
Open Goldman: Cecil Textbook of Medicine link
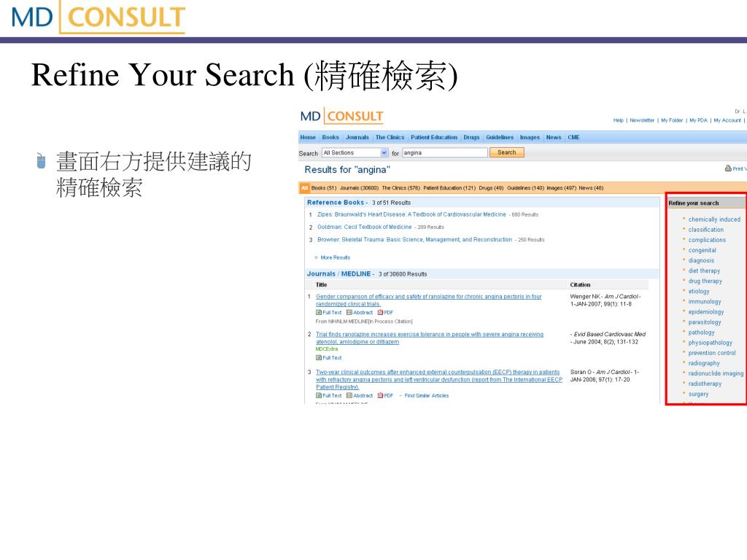[x=365, y=227]
